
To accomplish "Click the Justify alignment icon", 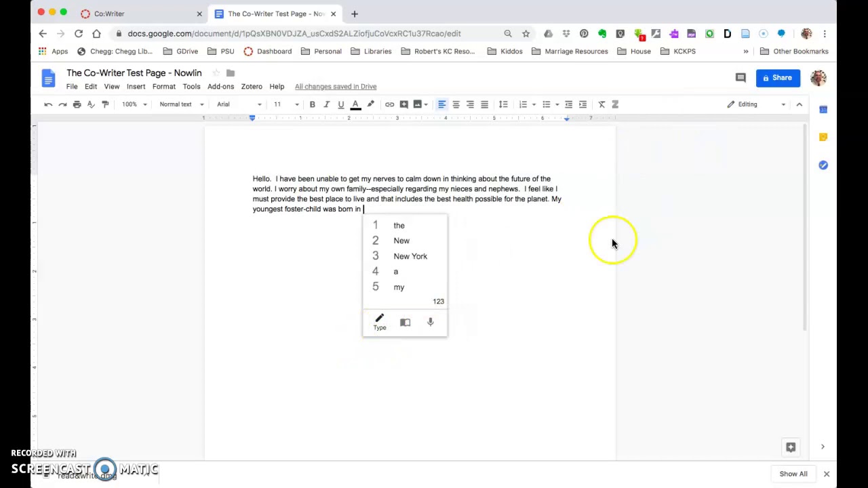I will click(484, 104).
